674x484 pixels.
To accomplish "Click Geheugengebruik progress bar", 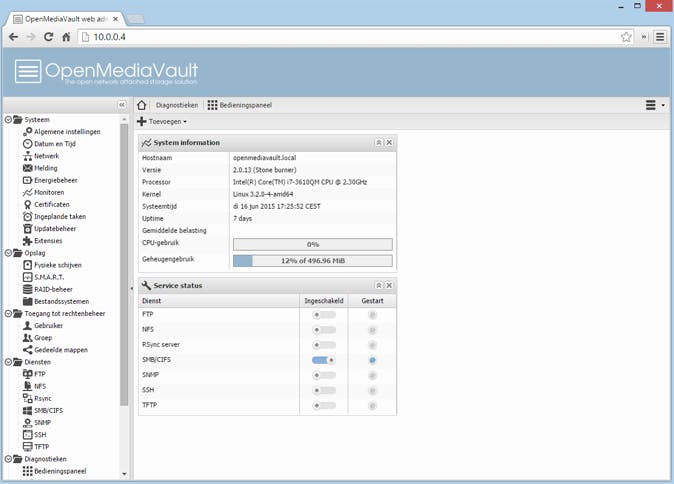I will 312,260.
